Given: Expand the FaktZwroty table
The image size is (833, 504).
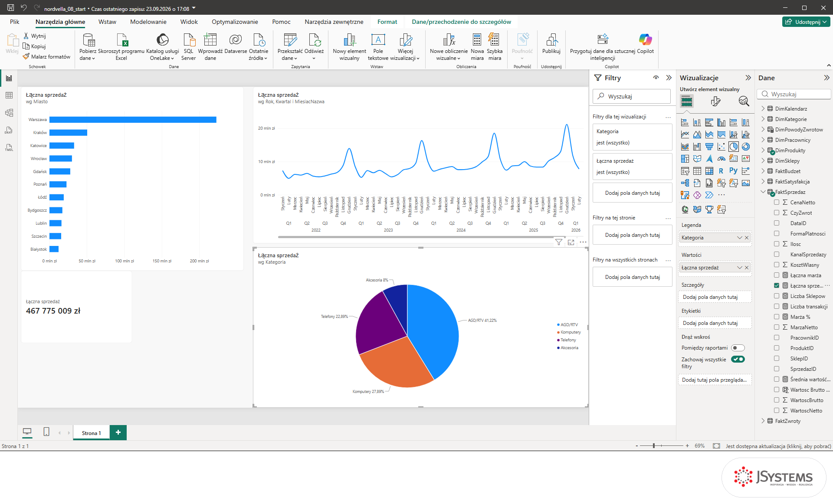Looking at the screenshot, I should coord(763,421).
